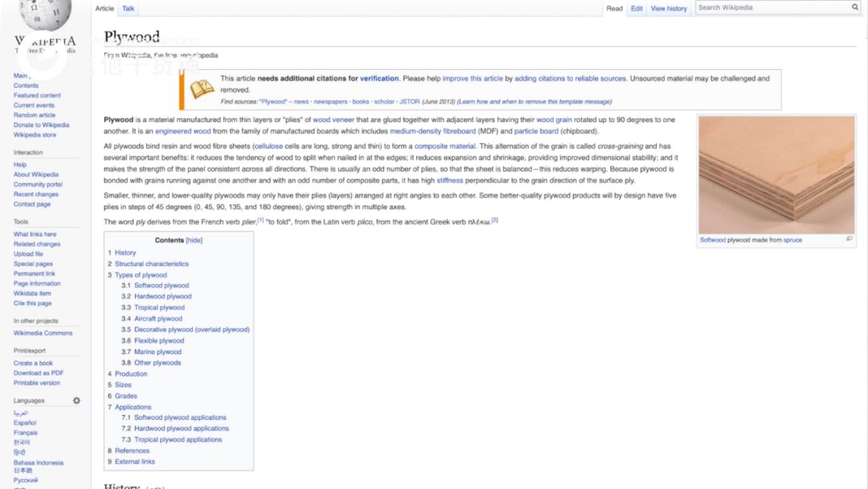This screenshot has width=868, height=489.
Task: Open Special pages link
Action: [33, 264]
